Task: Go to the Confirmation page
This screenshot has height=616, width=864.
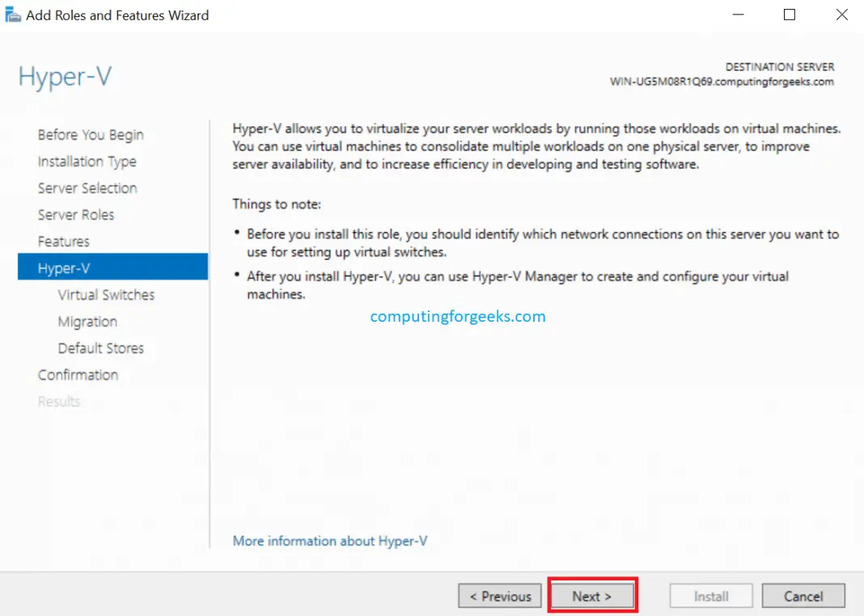Action: click(x=78, y=374)
